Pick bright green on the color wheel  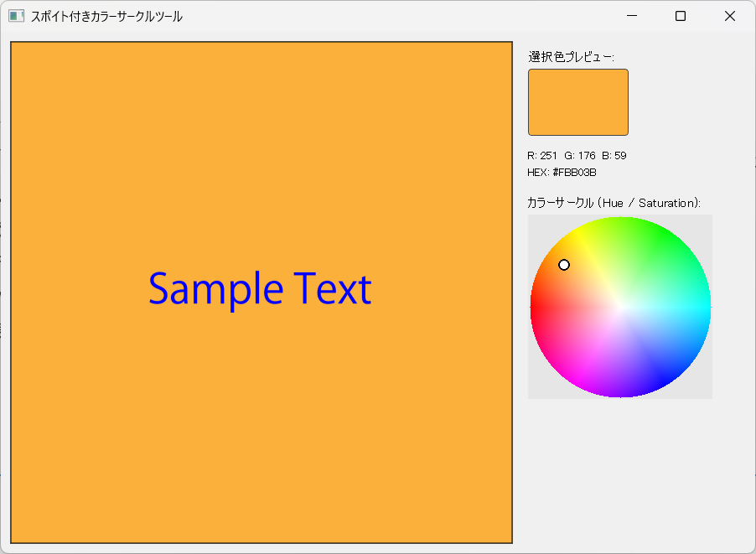point(662,235)
